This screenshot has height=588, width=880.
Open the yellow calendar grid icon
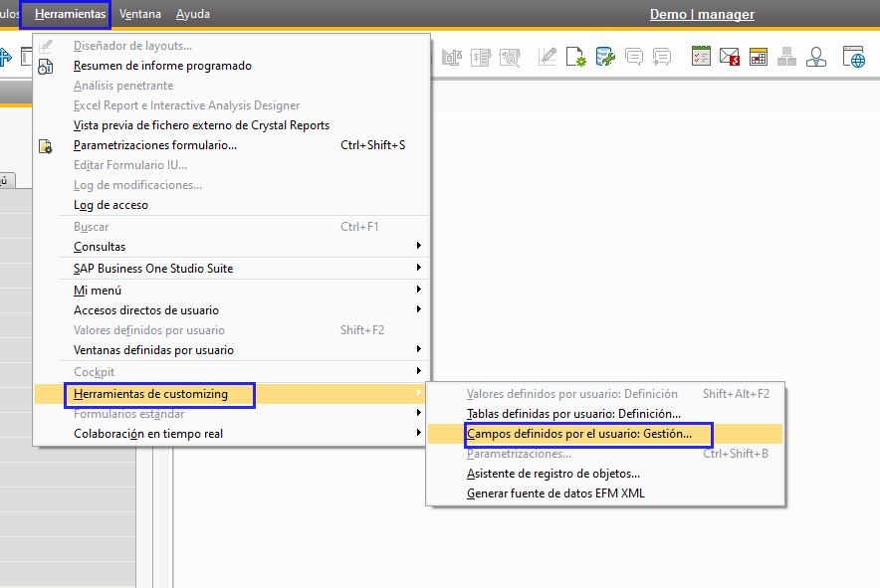[759, 57]
